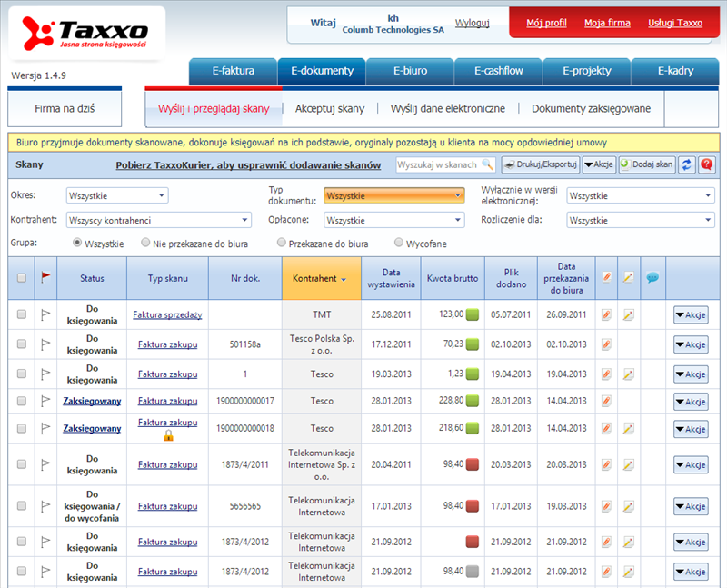Check the checkbox for Tesco Polska row
727x588 pixels.
pyautogui.click(x=21, y=344)
